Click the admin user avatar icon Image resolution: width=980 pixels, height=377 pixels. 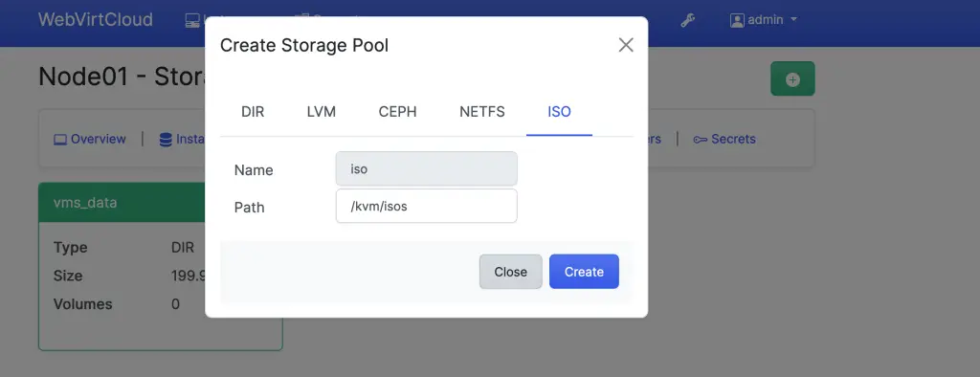(x=738, y=20)
